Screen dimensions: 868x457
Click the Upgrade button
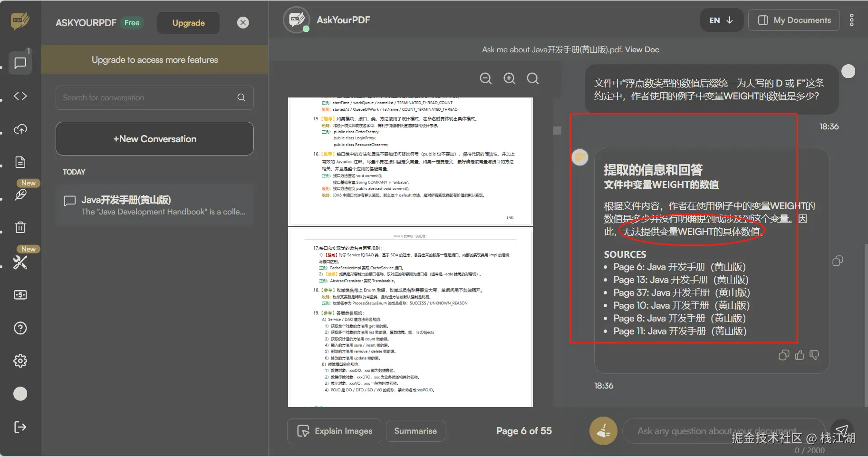point(188,23)
